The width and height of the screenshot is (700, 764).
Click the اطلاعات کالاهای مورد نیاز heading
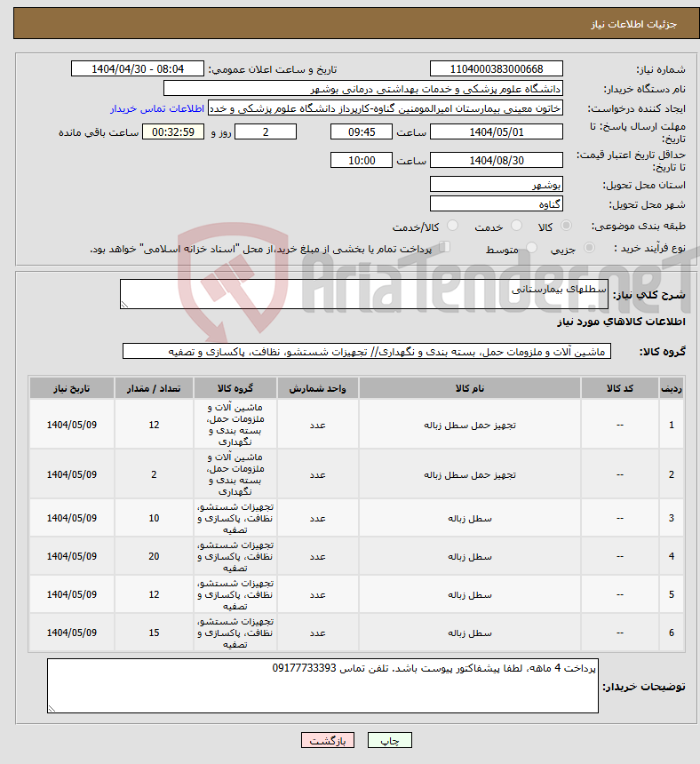[x=621, y=322]
